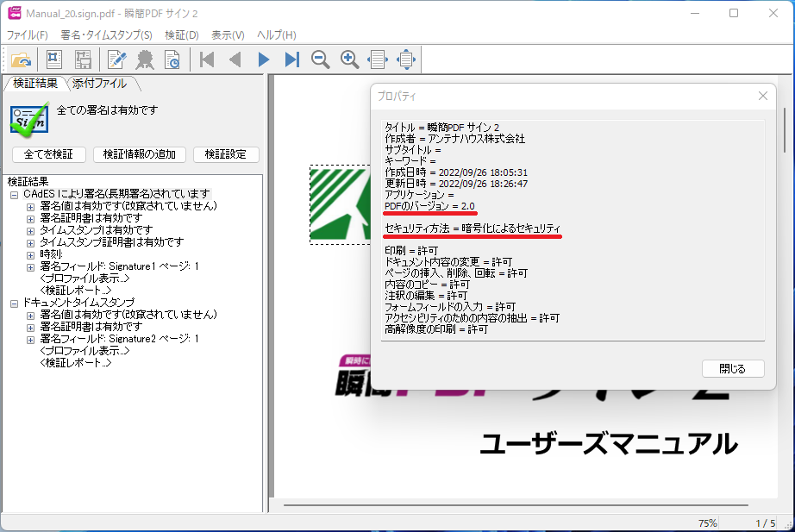
Task: Click the sign document pen icon
Action: tap(116, 59)
